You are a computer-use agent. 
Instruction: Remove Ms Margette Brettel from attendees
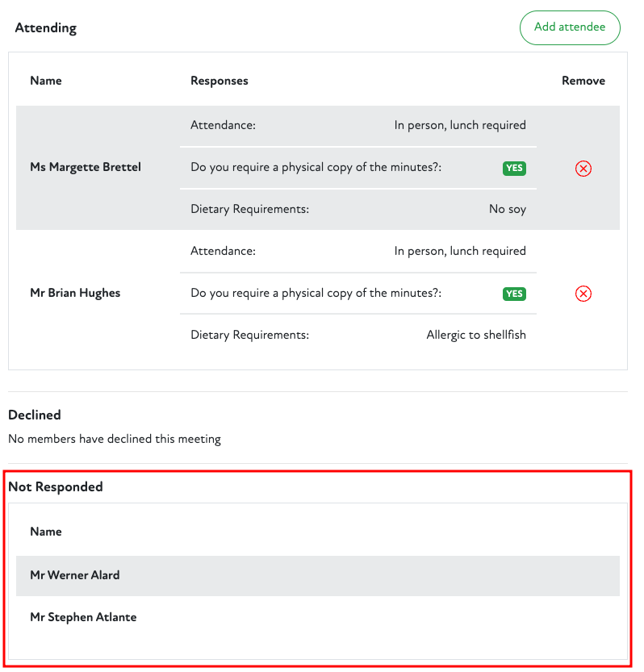pos(583,168)
